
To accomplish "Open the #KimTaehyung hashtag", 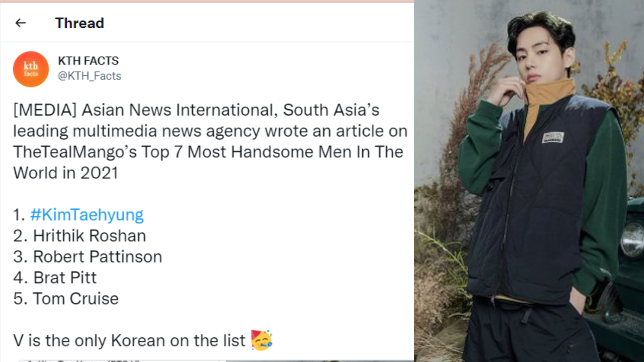I will pyautogui.click(x=87, y=215).
